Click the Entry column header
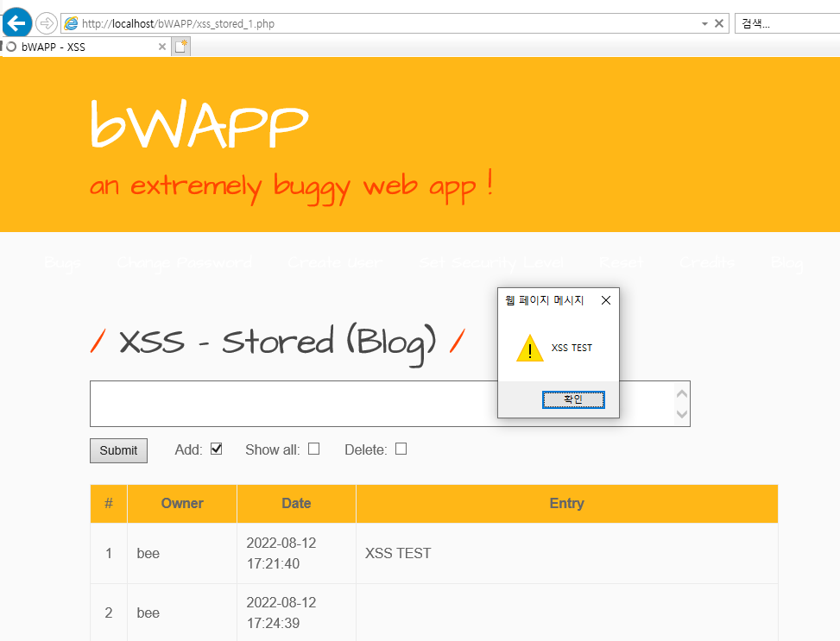The height and width of the screenshot is (641, 840). (567, 503)
